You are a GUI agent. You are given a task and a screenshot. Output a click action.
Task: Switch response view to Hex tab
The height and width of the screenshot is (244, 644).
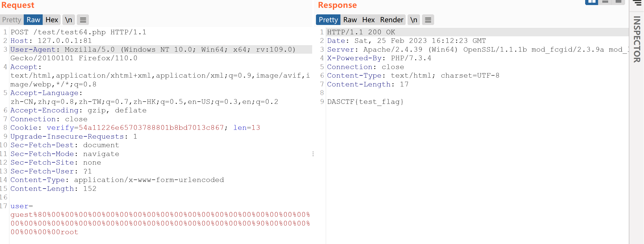tap(368, 20)
